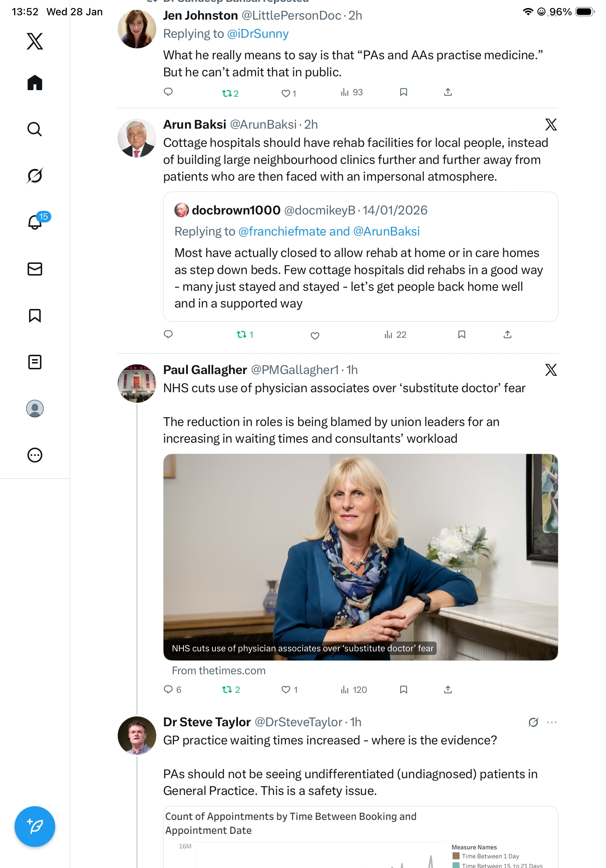Tap the compose new post button
This screenshot has height=868, width=606.
tap(35, 827)
